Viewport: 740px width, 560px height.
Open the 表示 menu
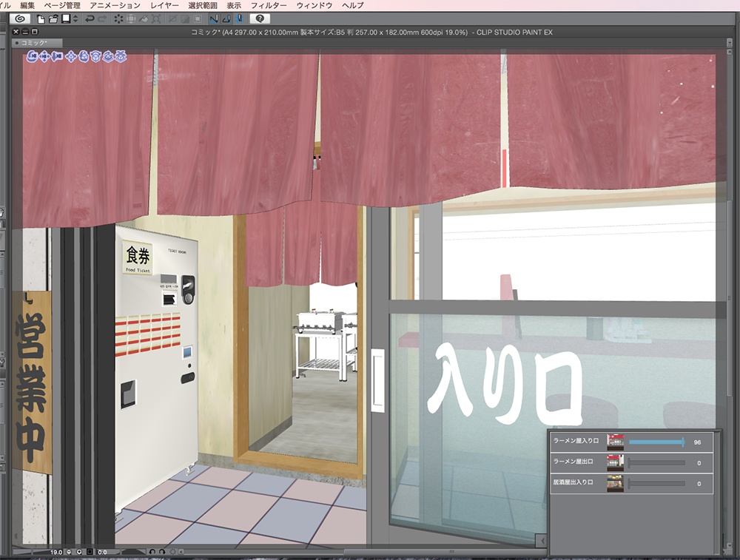pos(236,4)
